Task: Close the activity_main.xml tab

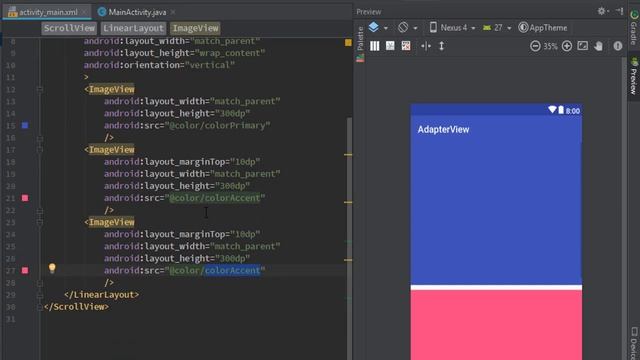Action: [x=85, y=12]
